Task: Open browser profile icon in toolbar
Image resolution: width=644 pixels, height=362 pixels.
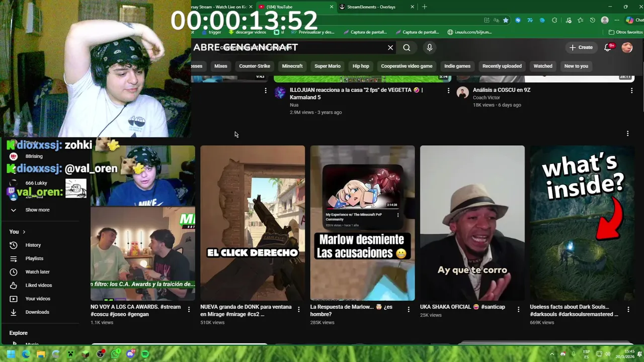Action: [x=605, y=20]
